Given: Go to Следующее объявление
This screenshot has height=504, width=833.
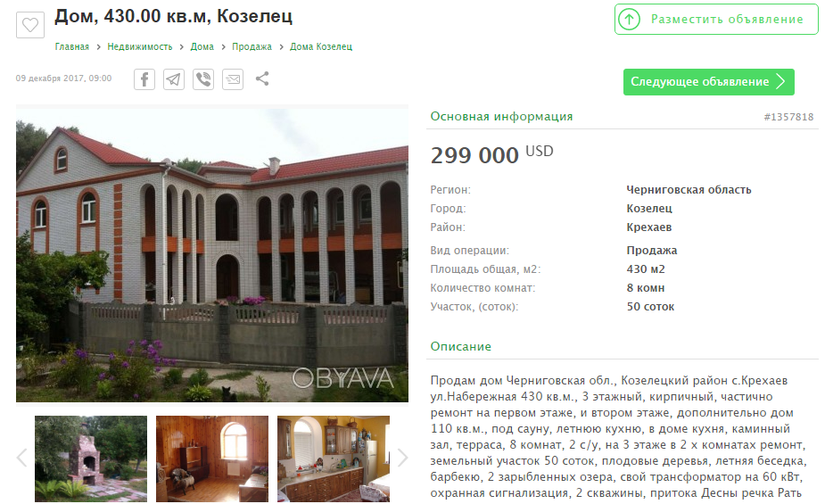Looking at the screenshot, I should coord(709,82).
